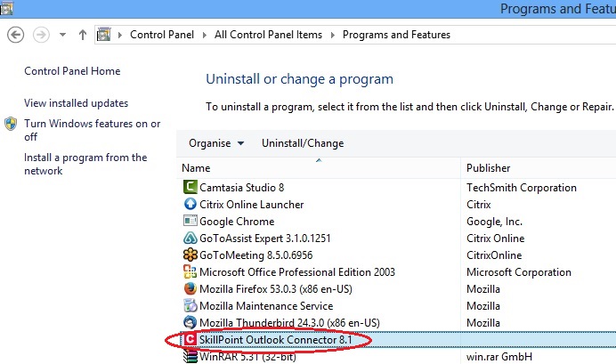Image resolution: width=616 pixels, height=364 pixels.
Task: Click the Uninstall/Change button
Action: click(303, 143)
